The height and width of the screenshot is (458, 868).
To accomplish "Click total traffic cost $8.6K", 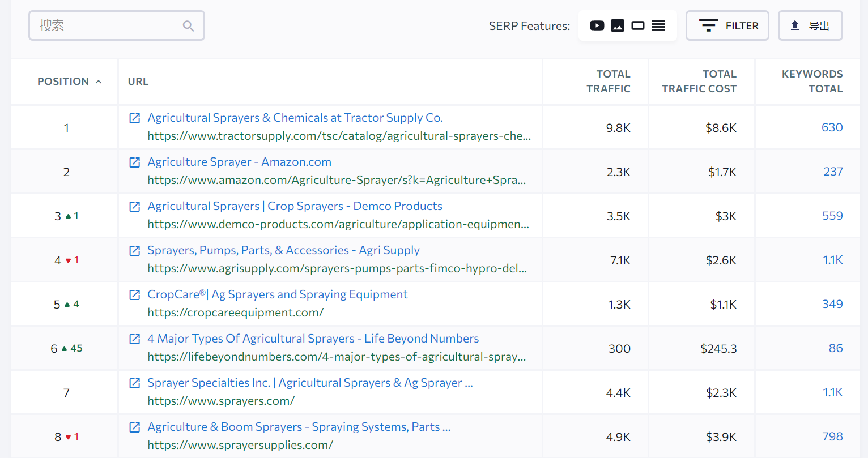I will point(721,128).
